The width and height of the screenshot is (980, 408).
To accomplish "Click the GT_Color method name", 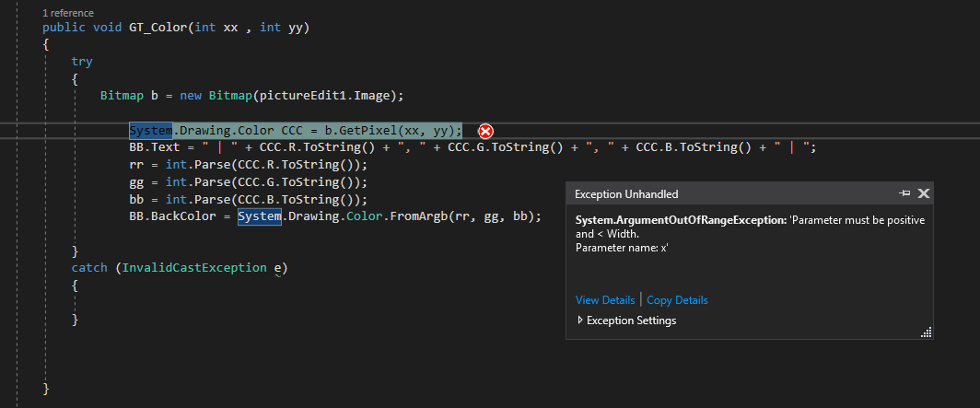I will tap(162, 28).
